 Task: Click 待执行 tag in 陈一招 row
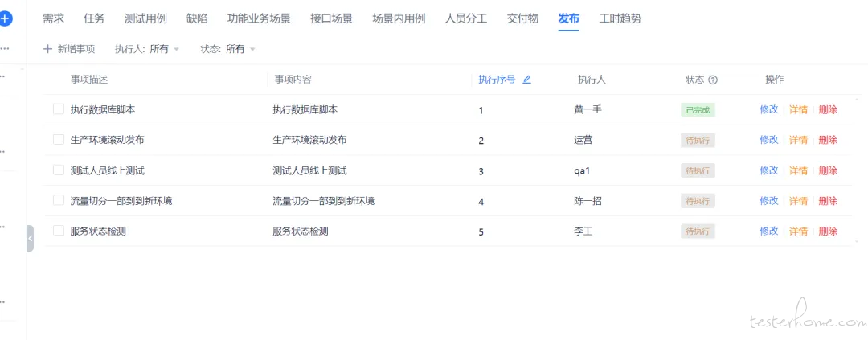(698, 201)
